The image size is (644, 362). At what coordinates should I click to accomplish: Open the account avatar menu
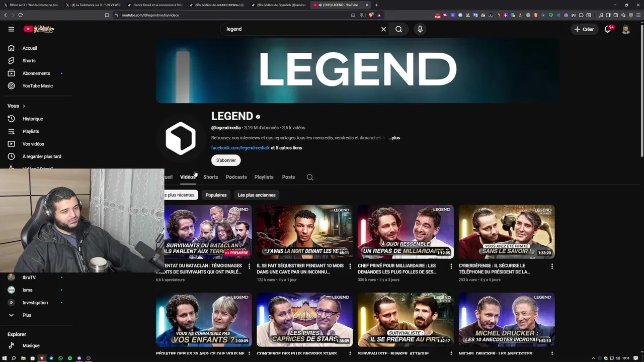pos(626,29)
